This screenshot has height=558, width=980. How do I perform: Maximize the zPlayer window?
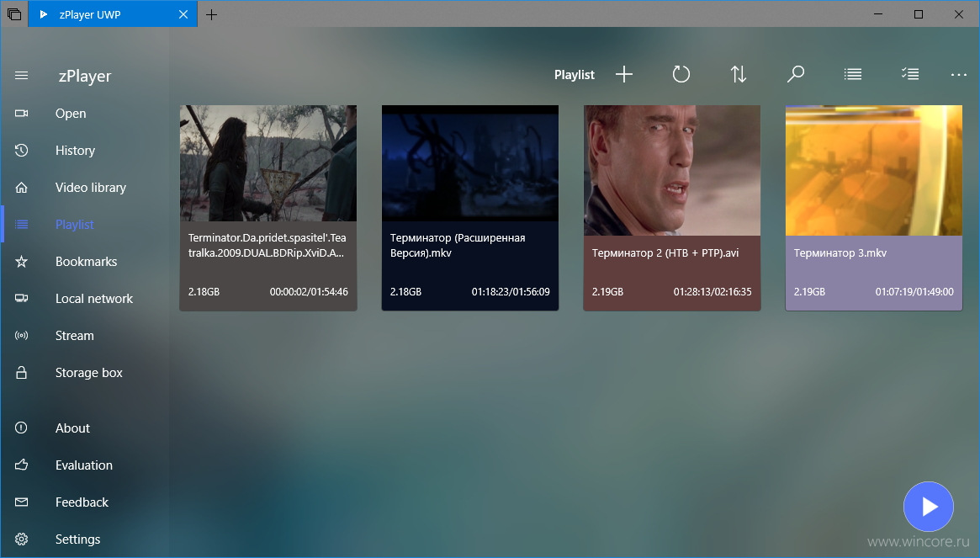point(918,14)
